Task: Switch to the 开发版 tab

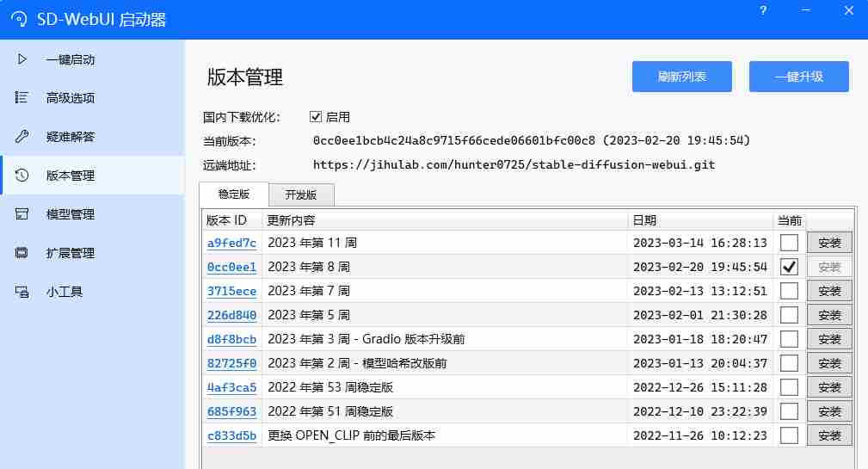Action: click(301, 194)
